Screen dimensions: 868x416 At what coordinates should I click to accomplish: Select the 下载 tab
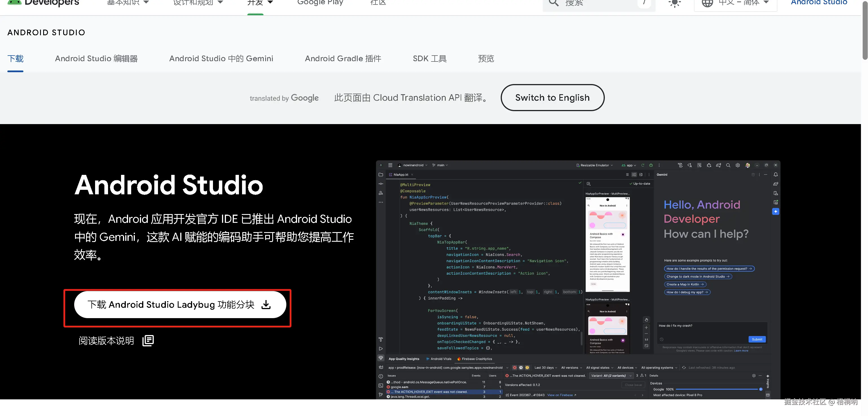point(16,59)
